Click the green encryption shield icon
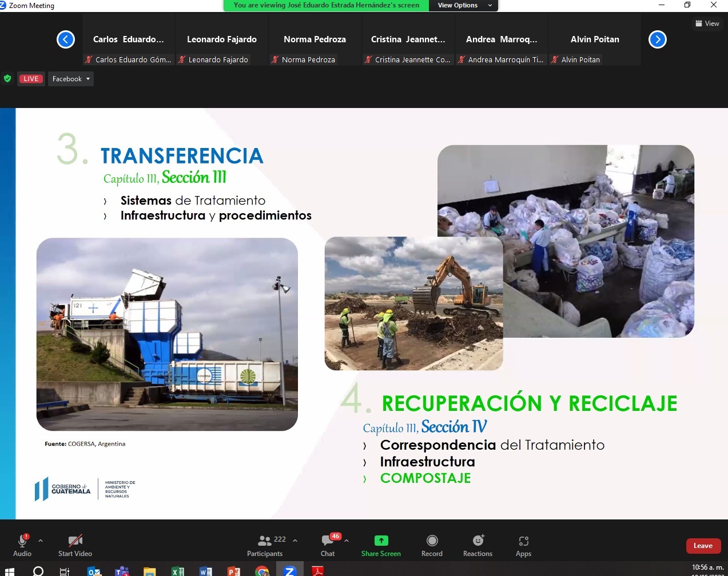728x576 pixels. [x=7, y=79]
